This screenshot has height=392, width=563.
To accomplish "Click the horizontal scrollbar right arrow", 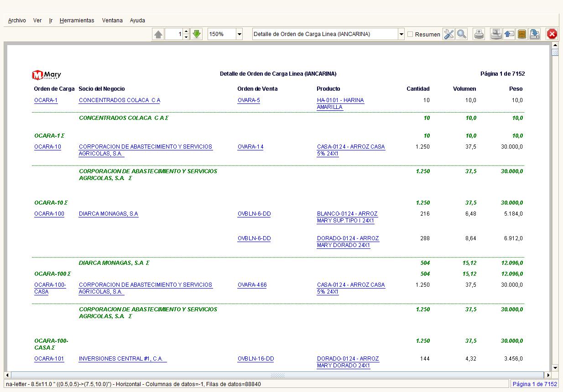I will tap(548, 375).
